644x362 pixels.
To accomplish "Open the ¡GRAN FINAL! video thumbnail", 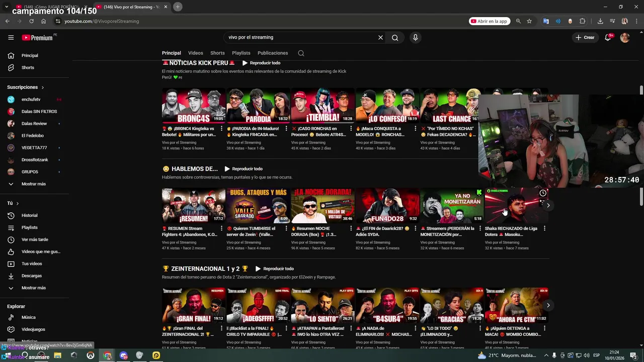I will coord(194,305).
